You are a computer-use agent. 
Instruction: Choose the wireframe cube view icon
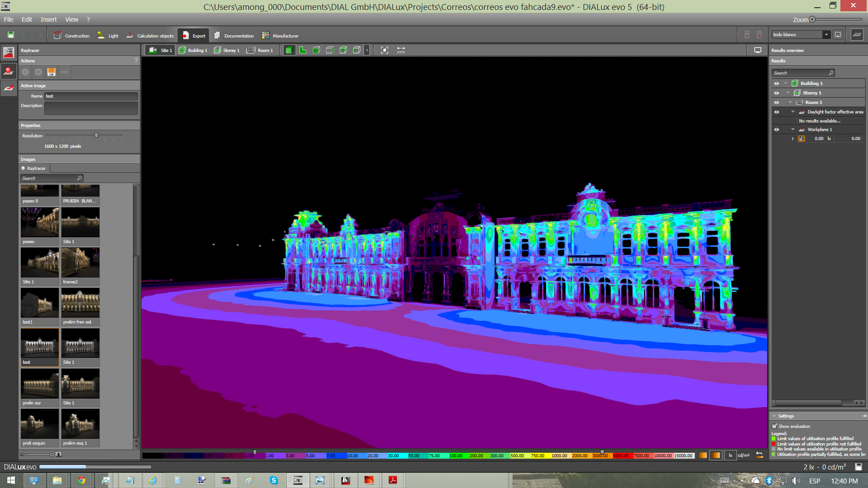(x=330, y=50)
